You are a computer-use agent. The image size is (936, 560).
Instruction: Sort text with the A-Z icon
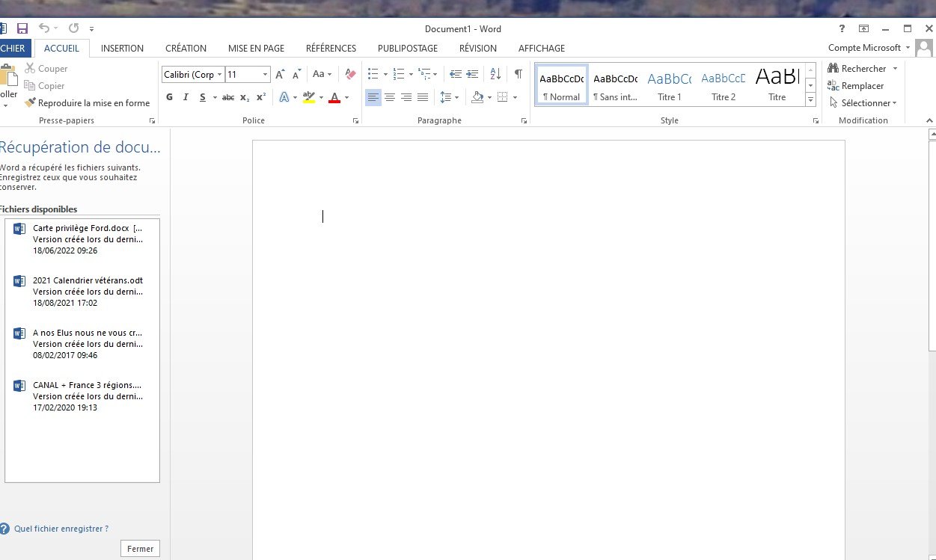[495, 74]
